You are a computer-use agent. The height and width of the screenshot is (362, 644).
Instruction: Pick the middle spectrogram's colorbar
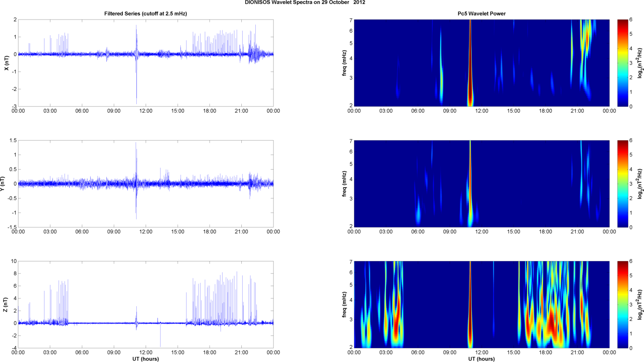tap(623, 184)
